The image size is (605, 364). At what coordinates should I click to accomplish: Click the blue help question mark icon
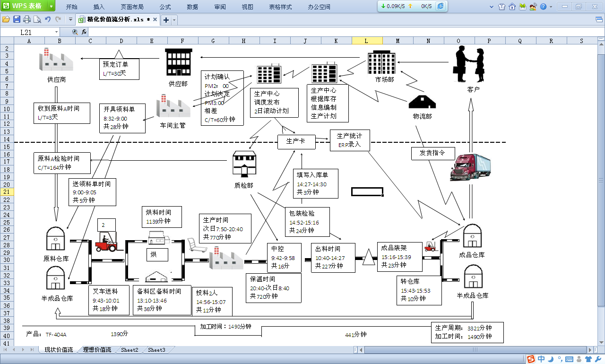pyautogui.click(x=543, y=7)
